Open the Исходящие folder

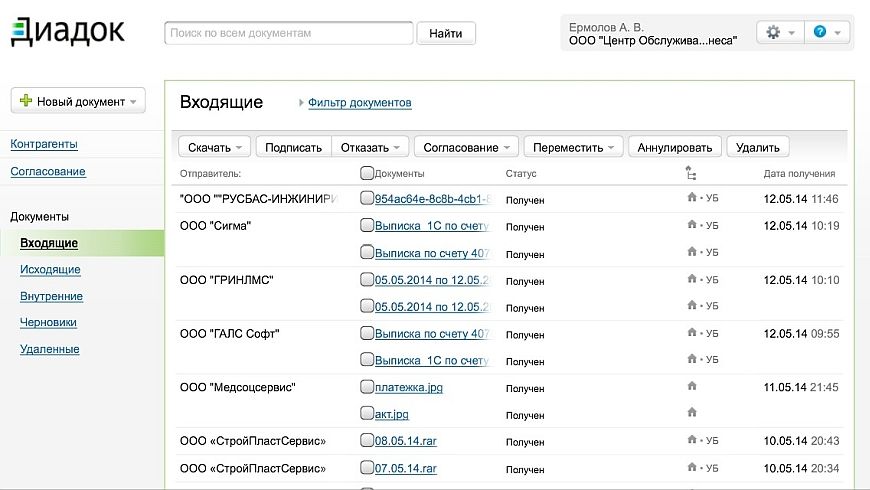(50, 269)
